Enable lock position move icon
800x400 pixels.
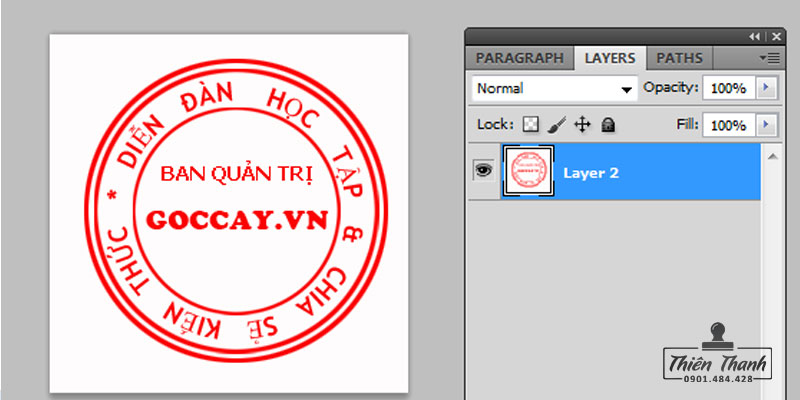583,125
